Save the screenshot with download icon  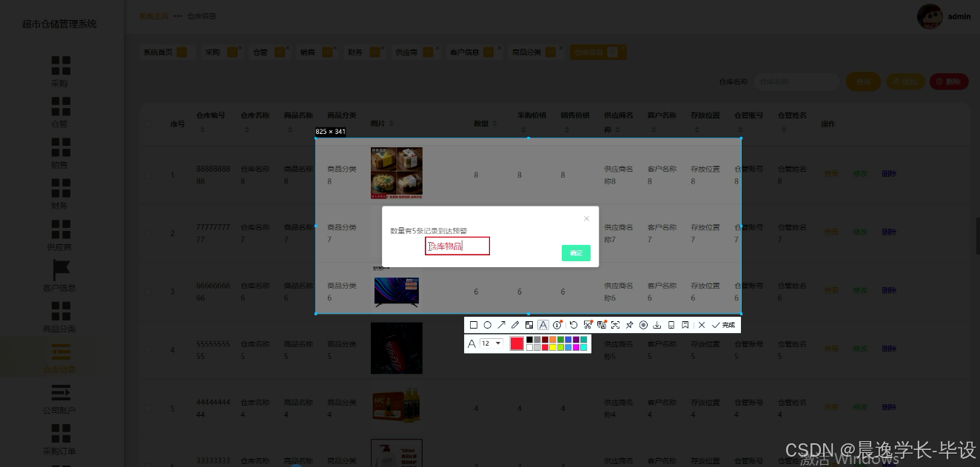pos(657,325)
